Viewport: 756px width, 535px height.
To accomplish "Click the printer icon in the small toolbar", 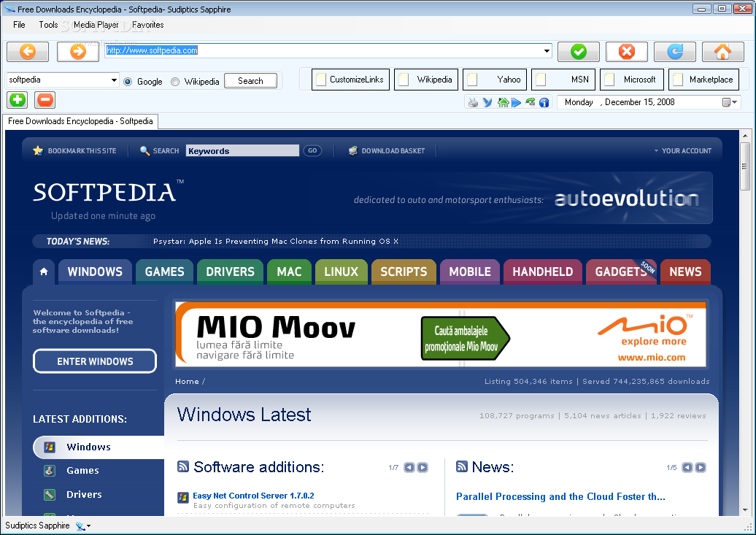I will 473,102.
